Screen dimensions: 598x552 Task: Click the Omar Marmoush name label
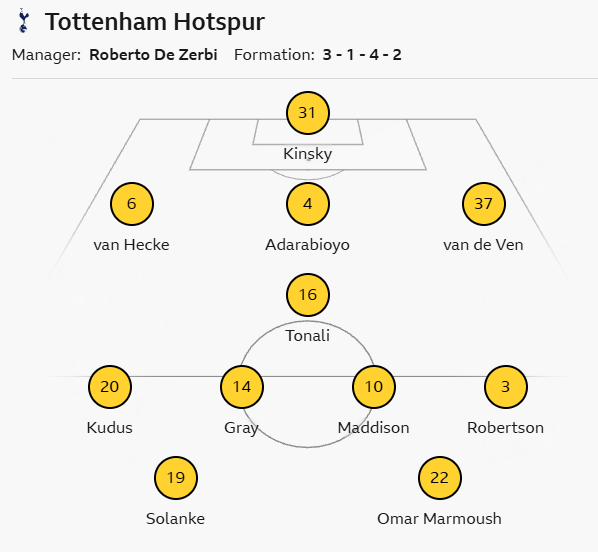(x=439, y=519)
